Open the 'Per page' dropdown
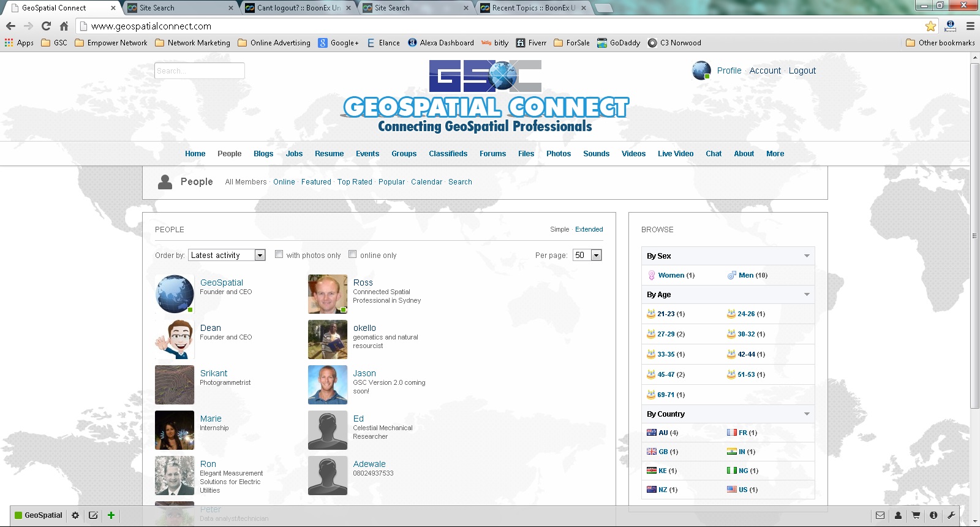The image size is (980, 527). point(587,255)
